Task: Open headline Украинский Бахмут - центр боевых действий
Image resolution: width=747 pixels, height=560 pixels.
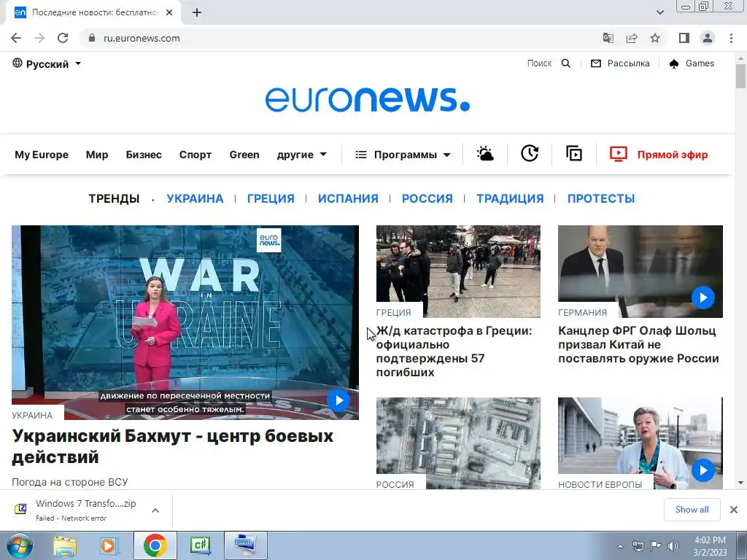Action: tap(172, 446)
